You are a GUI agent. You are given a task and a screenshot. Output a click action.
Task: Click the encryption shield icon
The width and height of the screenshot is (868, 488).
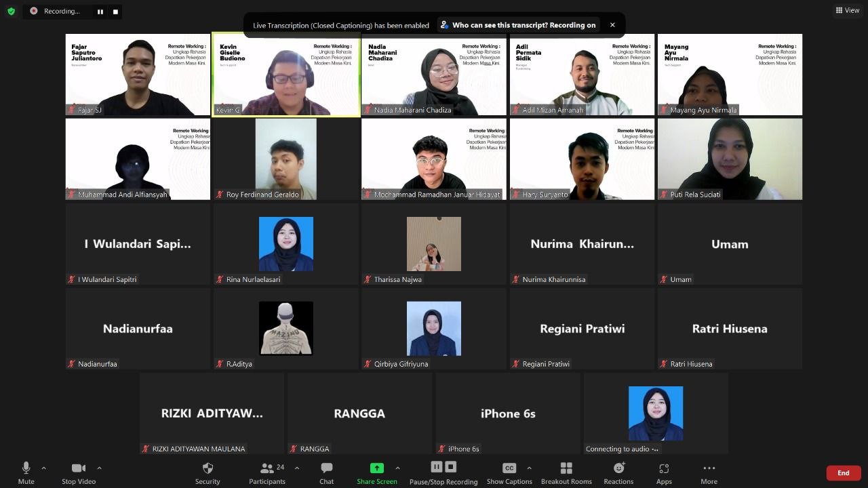pos(11,11)
